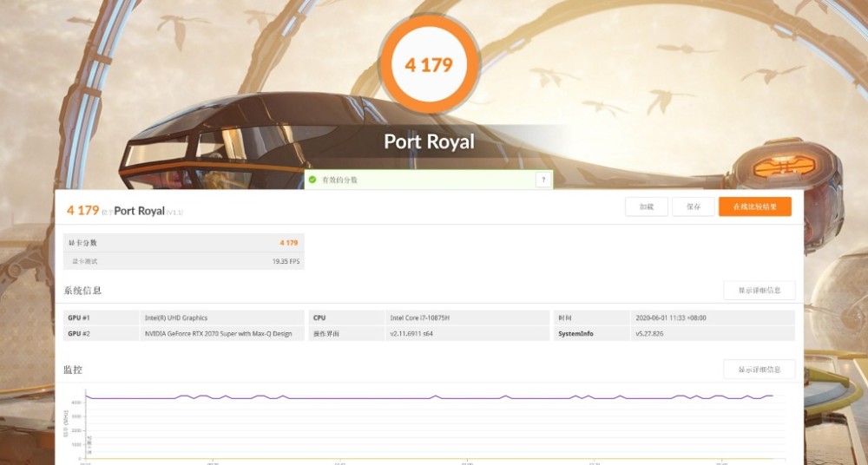Select the 显卡分数 graphics score row

184,243
